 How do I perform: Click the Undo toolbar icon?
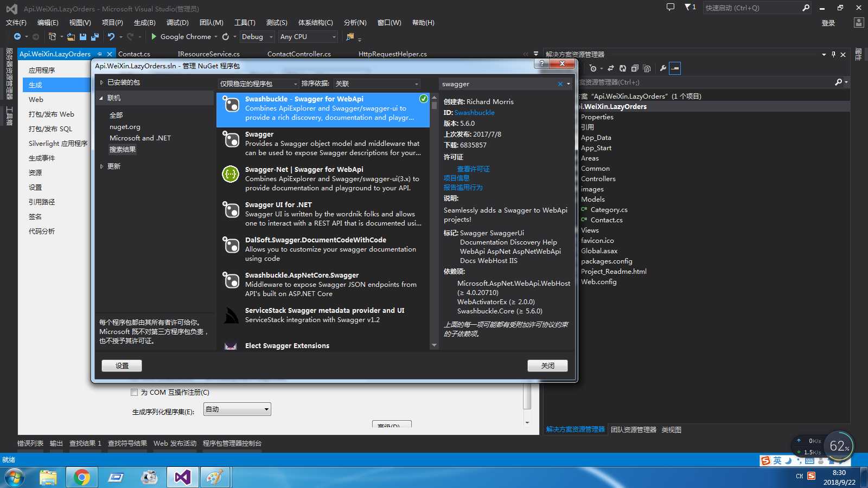pos(111,36)
